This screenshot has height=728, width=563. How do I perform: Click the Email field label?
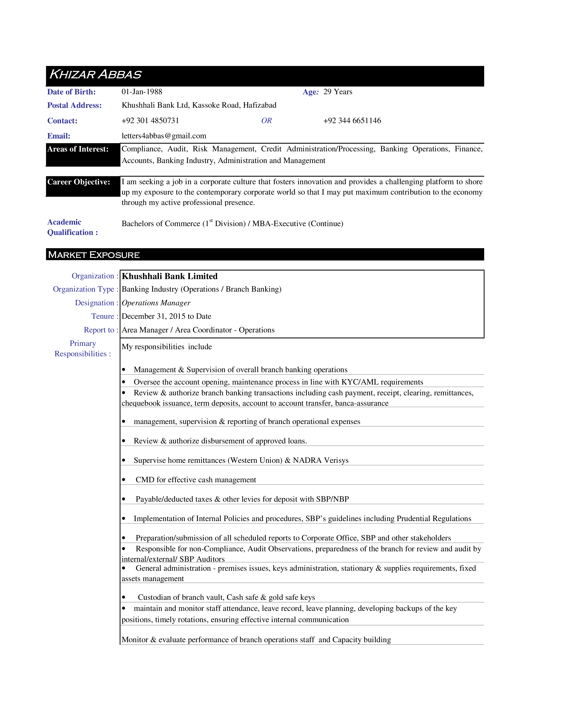[59, 135]
